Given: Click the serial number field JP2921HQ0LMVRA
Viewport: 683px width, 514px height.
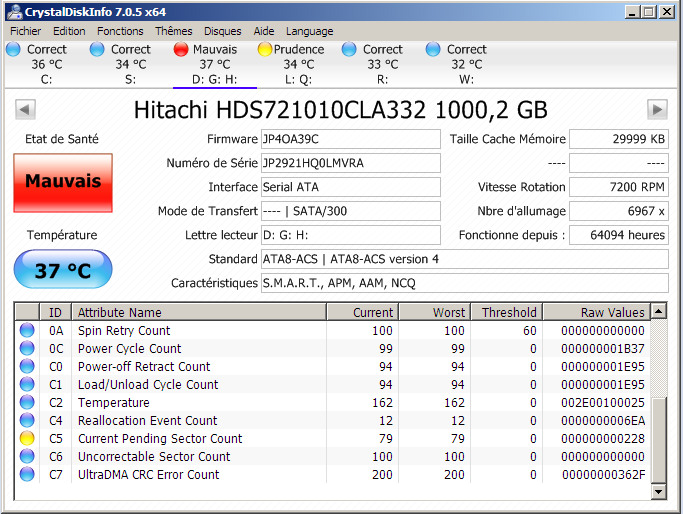Looking at the screenshot, I should tap(351, 163).
